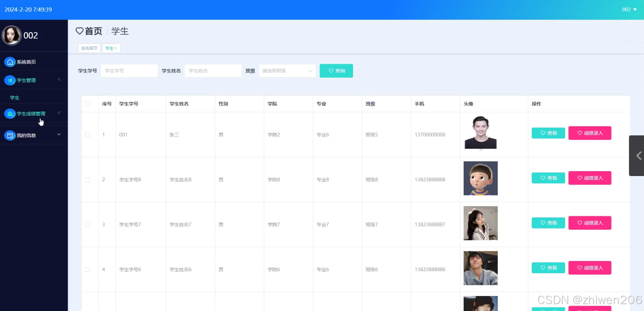
Task: Focus the 学生姓名 search input
Action: [213, 71]
